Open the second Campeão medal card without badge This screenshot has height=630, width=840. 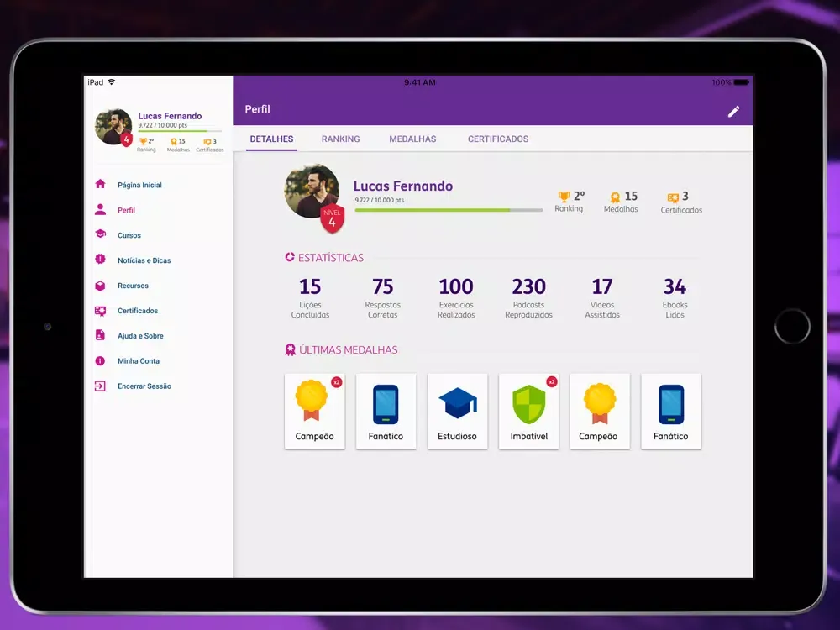(x=600, y=411)
